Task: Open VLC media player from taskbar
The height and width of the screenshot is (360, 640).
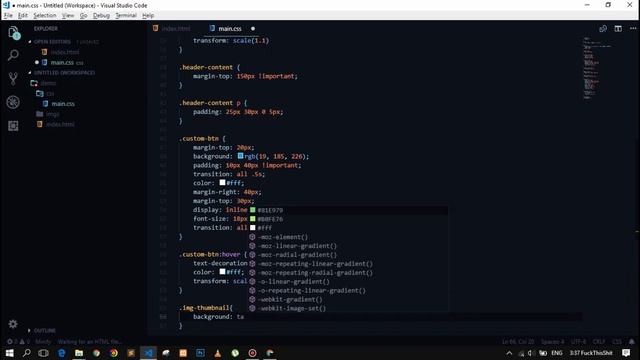Action: point(218,353)
